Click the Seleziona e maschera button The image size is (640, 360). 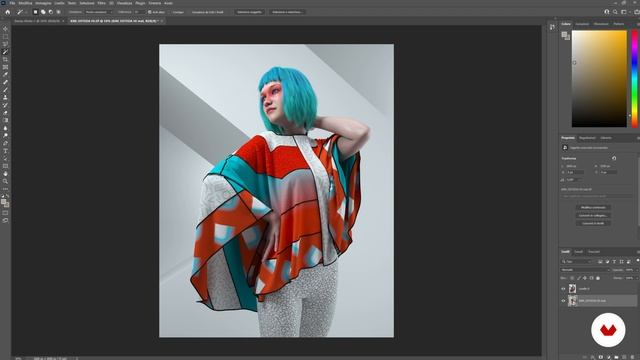click(x=287, y=12)
